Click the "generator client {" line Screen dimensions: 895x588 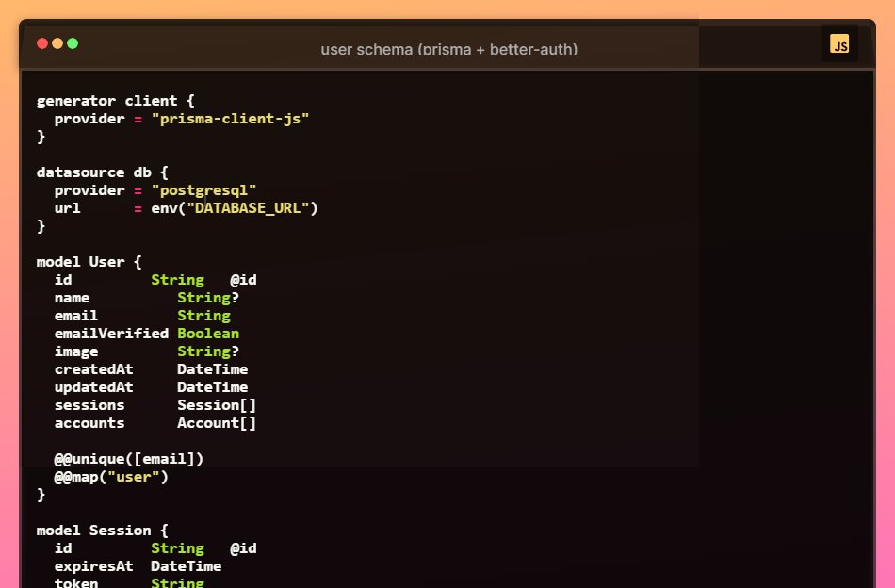pyautogui.click(x=115, y=101)
